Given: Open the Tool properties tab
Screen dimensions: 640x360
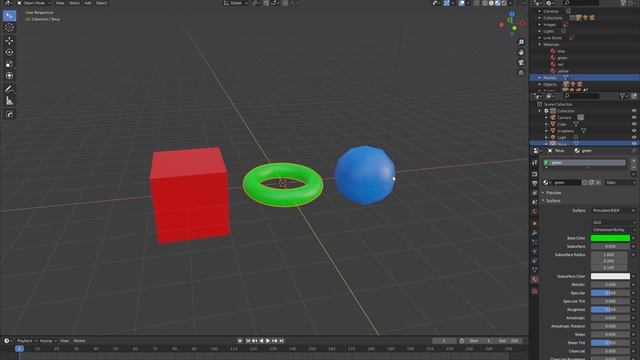Looking at the screenshot, I should [534, 162].
